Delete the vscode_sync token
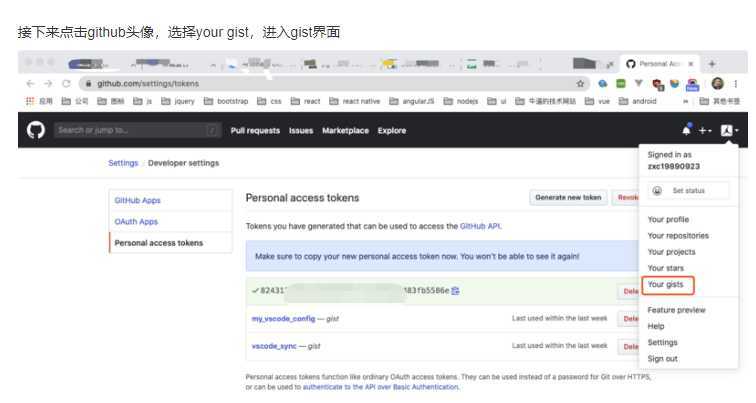Screen dimensions: 756x403 pyautogui.click(x=629, y=346)
